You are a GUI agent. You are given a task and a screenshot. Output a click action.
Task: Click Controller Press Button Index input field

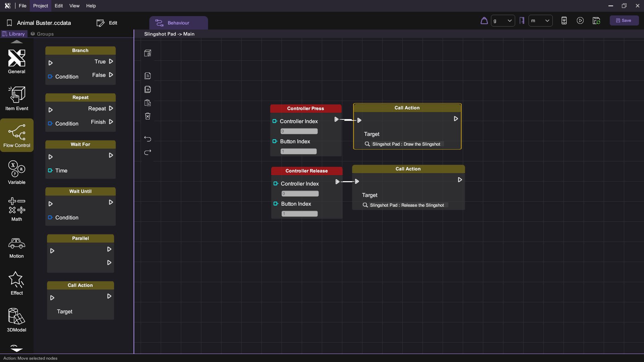(298, 151)
